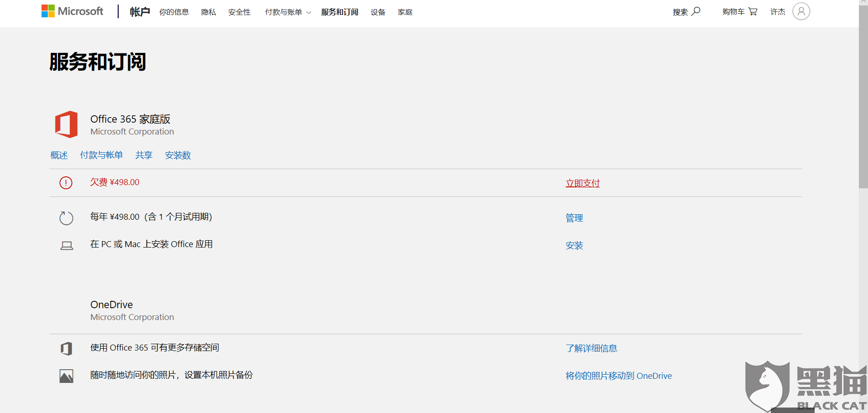The width and height of the screenshot is (868, 413).
Task: Open search using the magnifier icon
Action: [695, 11]
